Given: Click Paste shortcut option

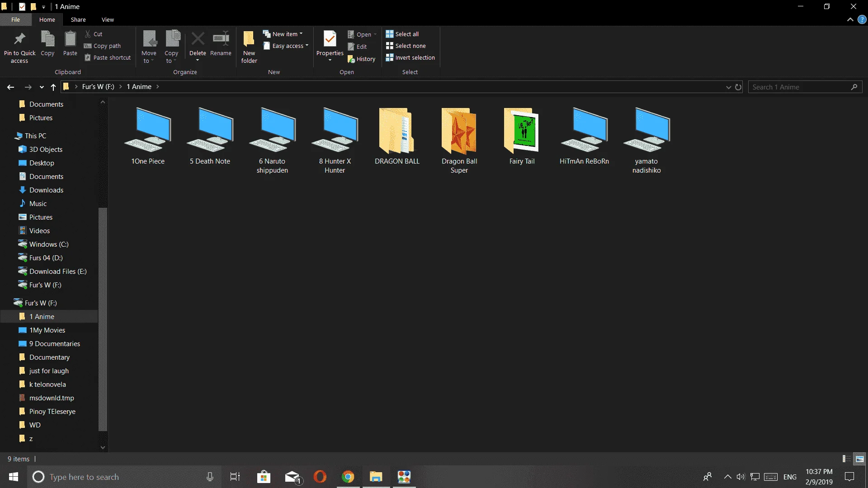Looking at the screenshot, I should point(108,57).
